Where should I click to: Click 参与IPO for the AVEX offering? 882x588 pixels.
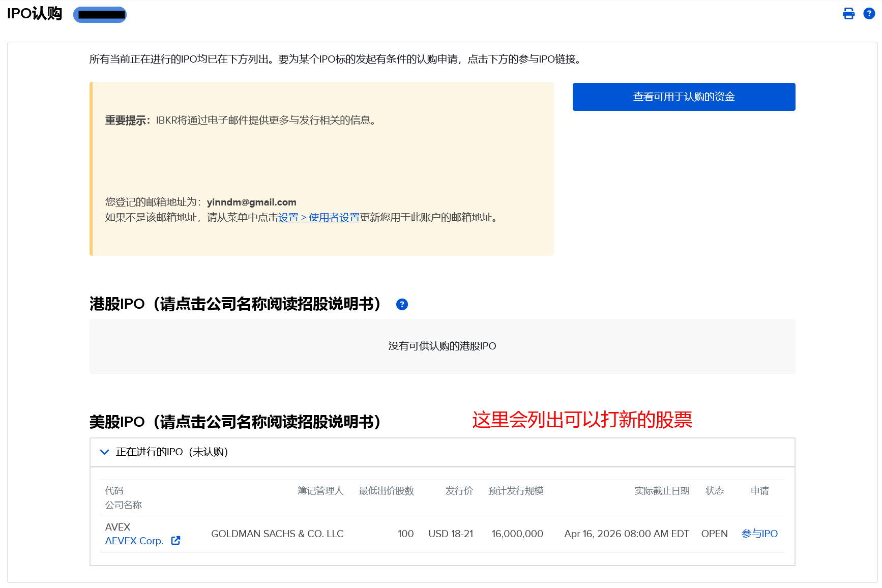(x=759, y=534)
